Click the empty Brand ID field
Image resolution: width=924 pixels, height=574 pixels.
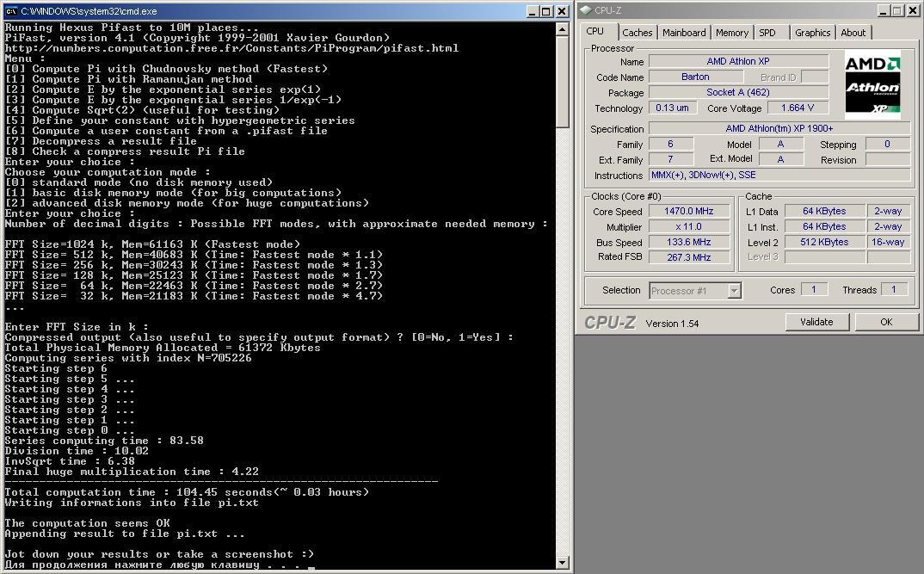pos(815,77)
